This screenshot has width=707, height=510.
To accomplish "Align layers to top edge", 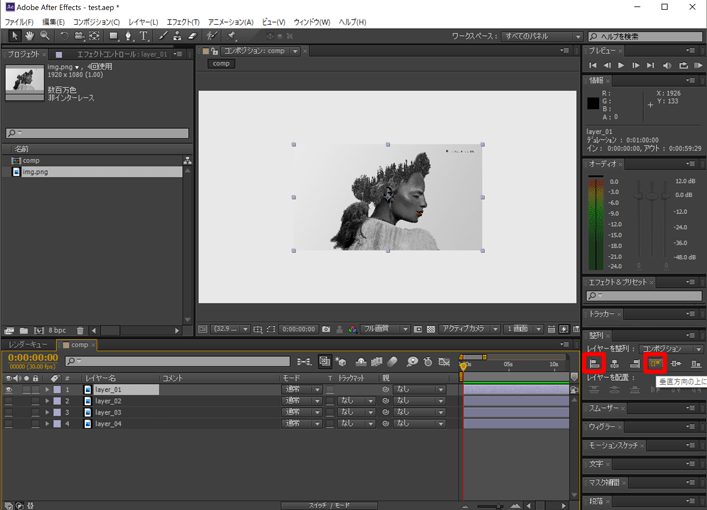I will 655,363.
